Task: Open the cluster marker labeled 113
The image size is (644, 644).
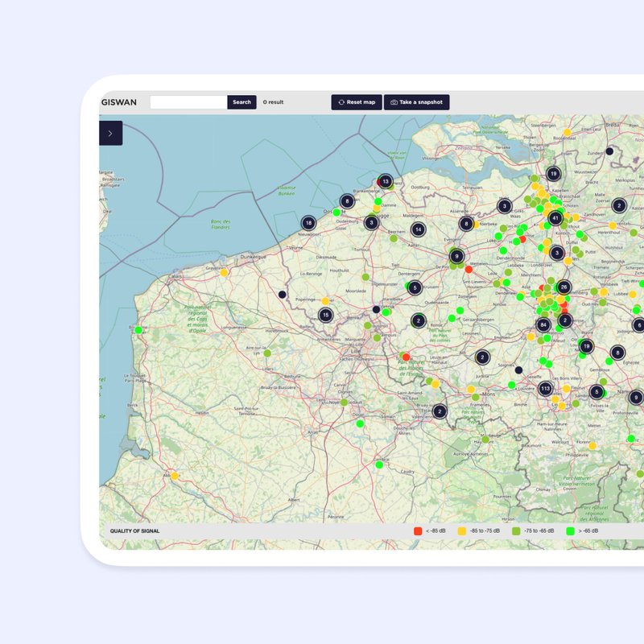Action: tap(545, 388)
